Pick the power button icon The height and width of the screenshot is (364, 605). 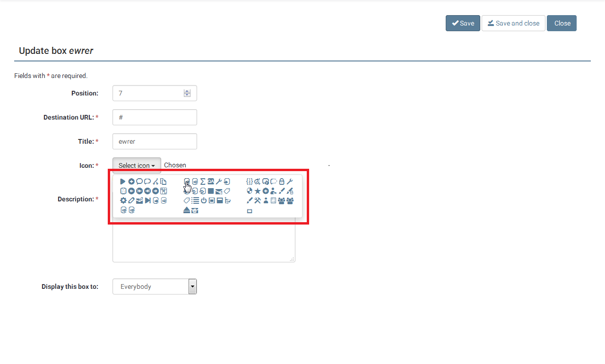pos(204,200)
